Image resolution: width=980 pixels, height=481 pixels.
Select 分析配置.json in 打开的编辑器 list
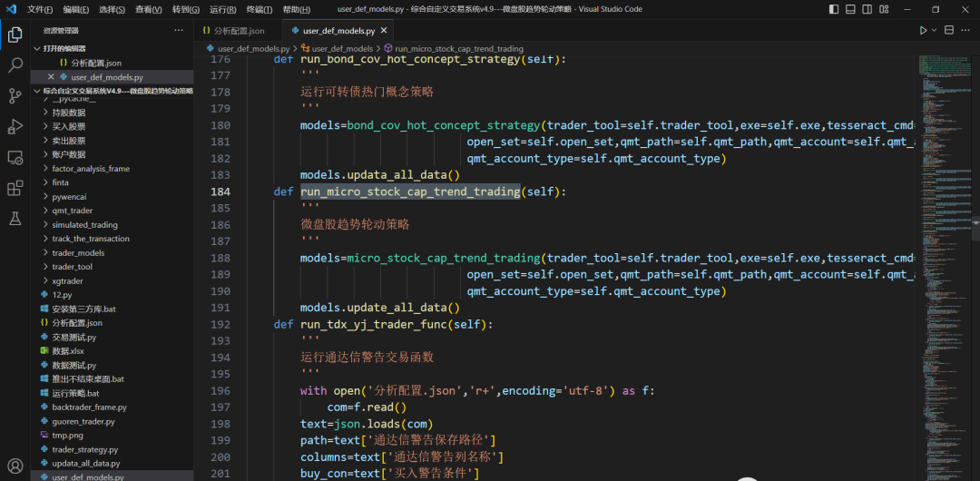coord(95,63)
